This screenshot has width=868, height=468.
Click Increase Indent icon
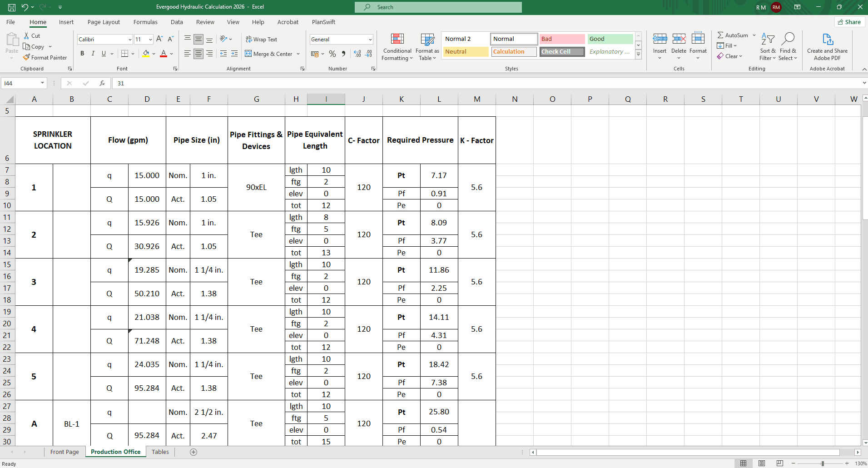tap(234, 54)
